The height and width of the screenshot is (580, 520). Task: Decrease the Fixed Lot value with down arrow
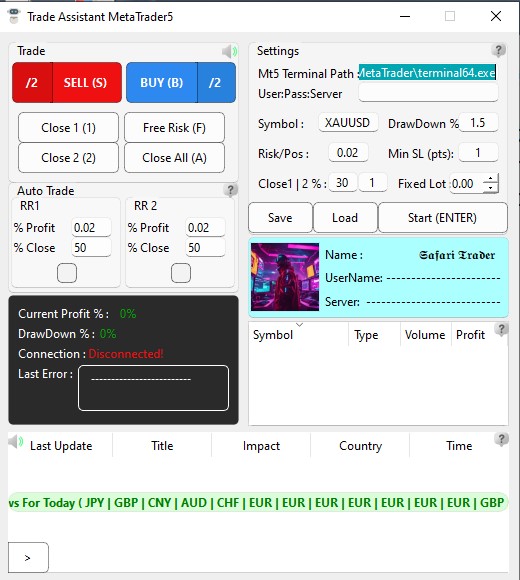[490, 188]
